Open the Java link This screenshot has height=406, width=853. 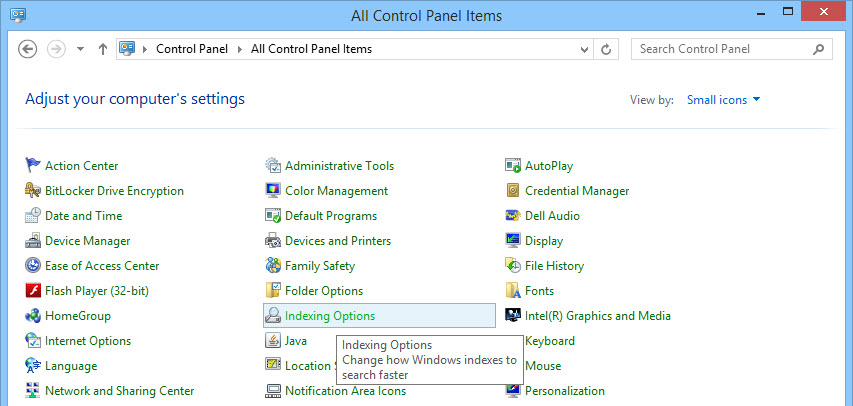(296, 341)
